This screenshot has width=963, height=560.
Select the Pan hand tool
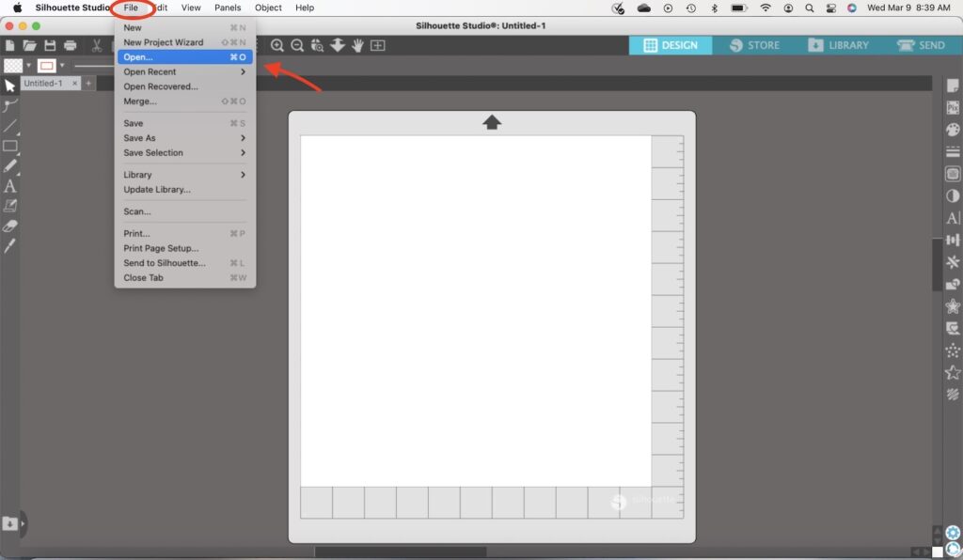tap(357, 45)
